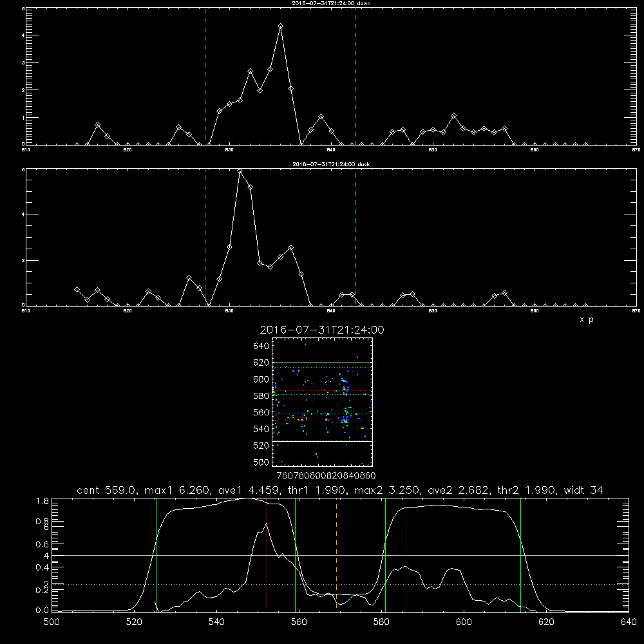Screen dimensions: 644x644
Task: Click the solid green line near 525 in bottom plot
Action: (x=156, y=554)
